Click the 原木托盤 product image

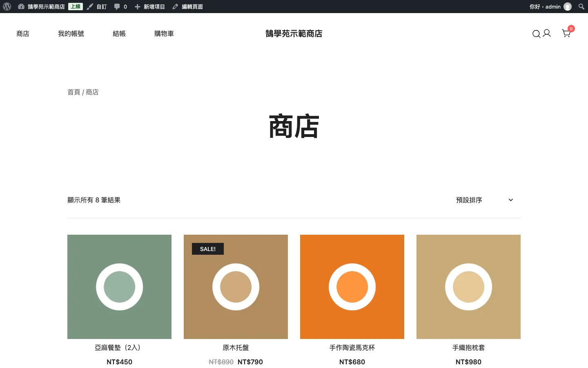(236, 287)
